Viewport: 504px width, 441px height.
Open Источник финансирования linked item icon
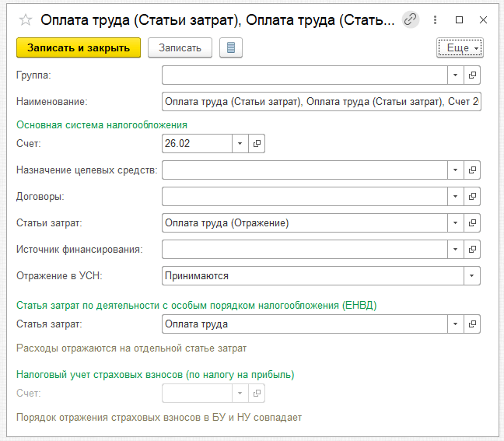tap(472, 249)
